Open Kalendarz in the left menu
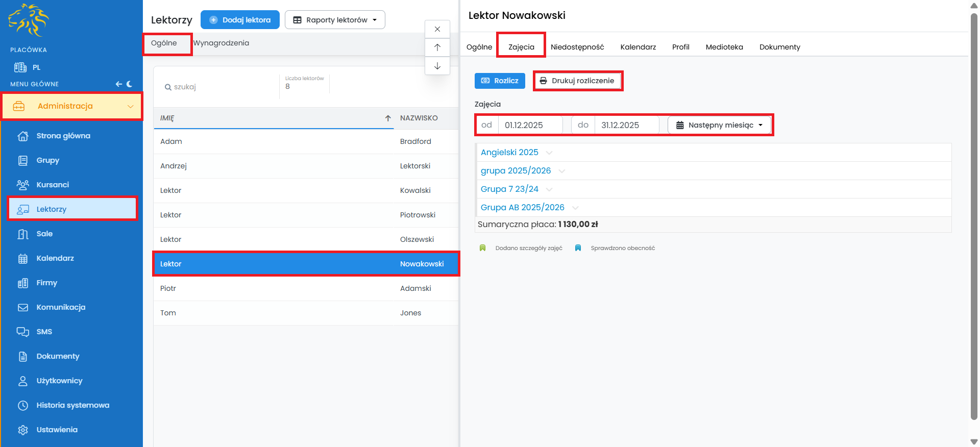Viewport: 980px width, 447px height. pos(55,258)
